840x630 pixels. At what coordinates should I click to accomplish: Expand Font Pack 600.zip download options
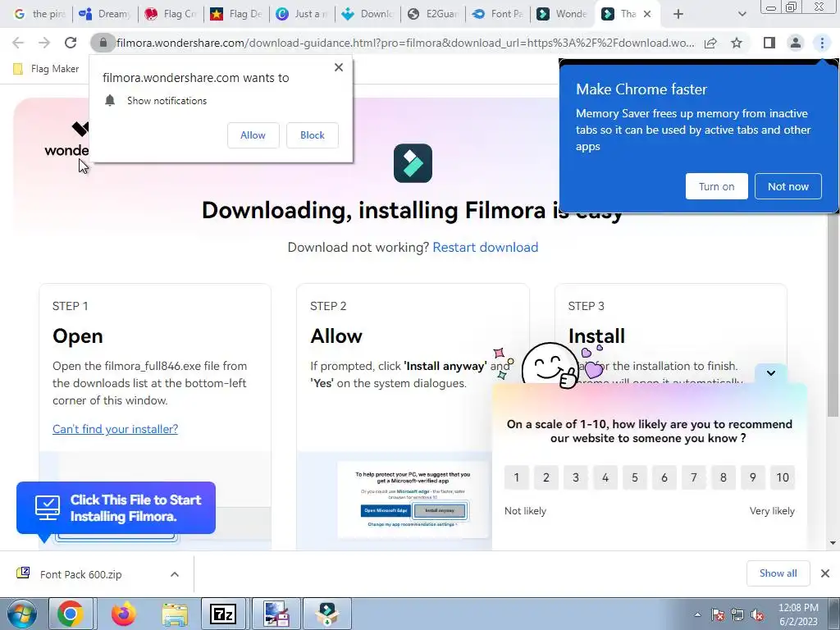[x=175, y=574]
